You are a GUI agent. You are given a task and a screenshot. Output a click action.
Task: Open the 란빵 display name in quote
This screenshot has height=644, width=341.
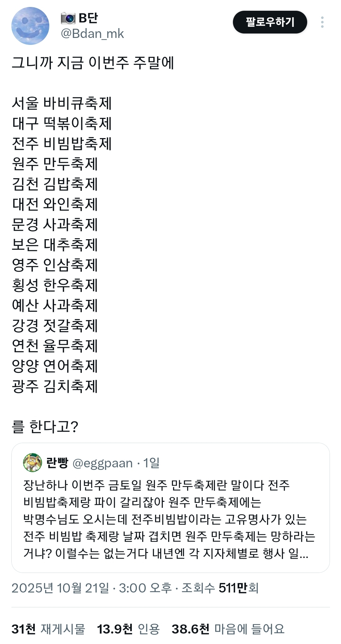click(57, 463)
